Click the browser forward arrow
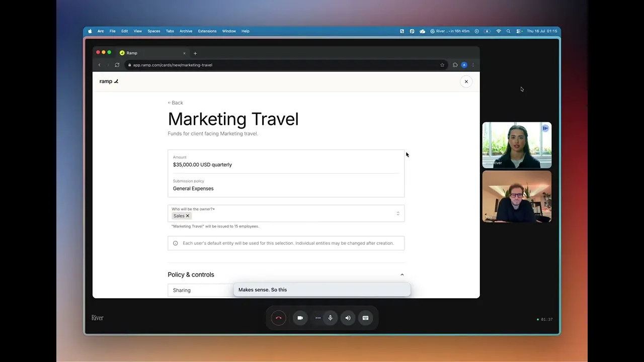Viewport: 644px width, 362px height. pyautogui.click(x=108, y=65)
